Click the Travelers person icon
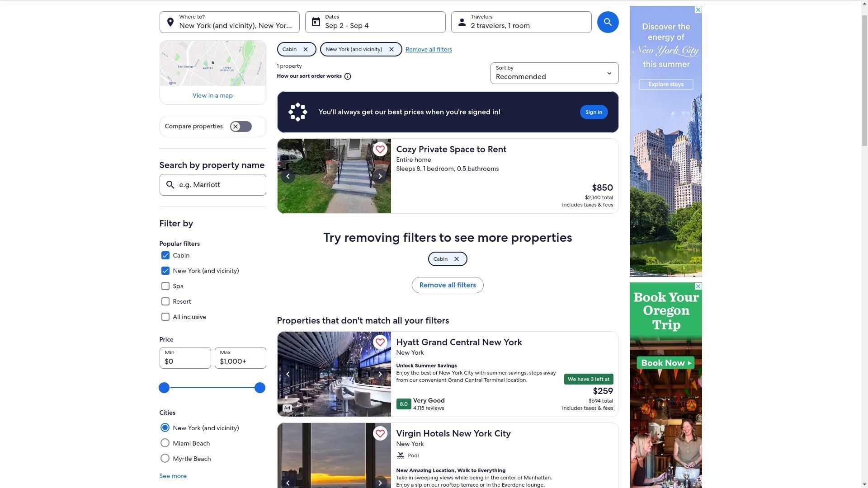The image size is (868, 488). point(462,22)
